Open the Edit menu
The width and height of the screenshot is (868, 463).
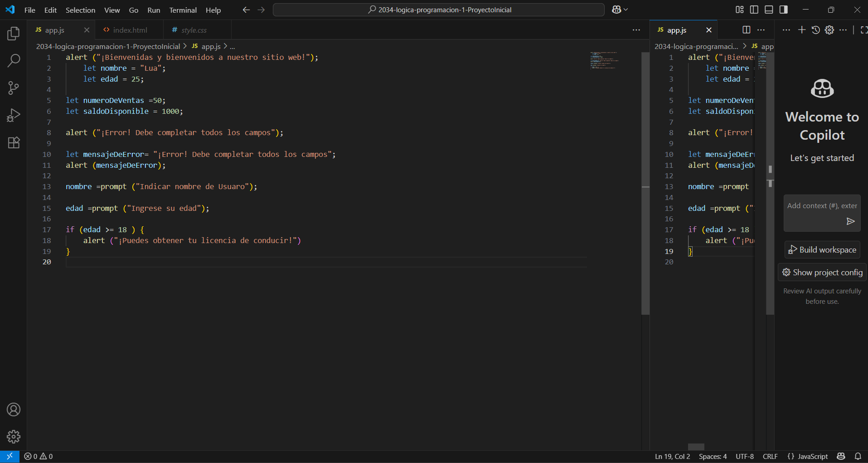(x=50, y=10)
